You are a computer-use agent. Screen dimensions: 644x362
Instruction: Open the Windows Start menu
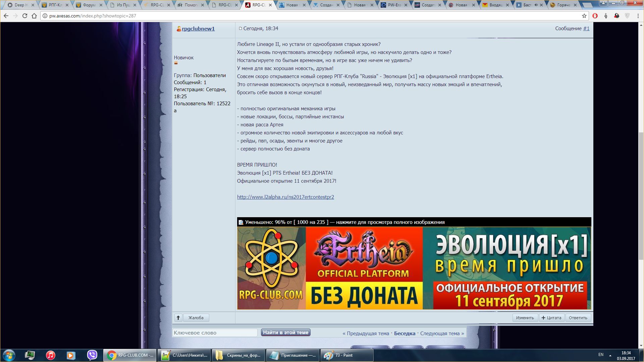(x=9, y=355)
